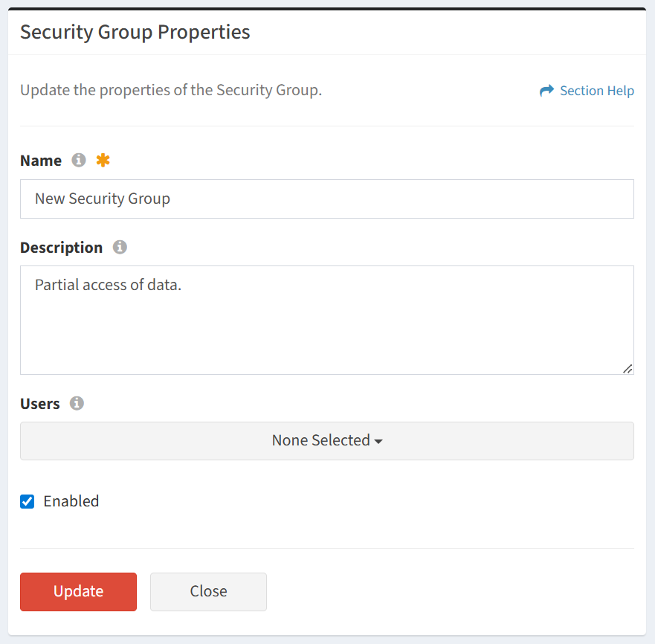Open the Users None Selected dropdown

[327, 441]
